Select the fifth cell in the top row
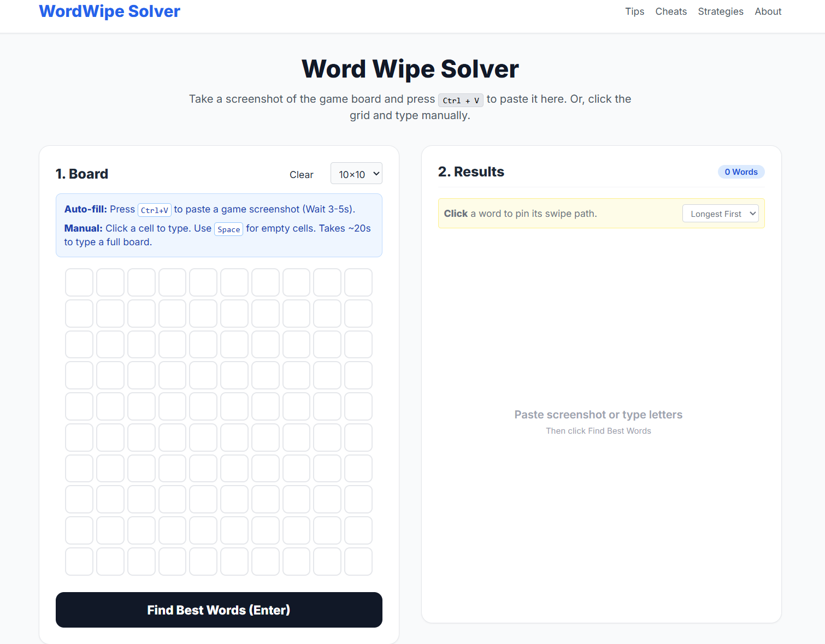 click(203, 282)
